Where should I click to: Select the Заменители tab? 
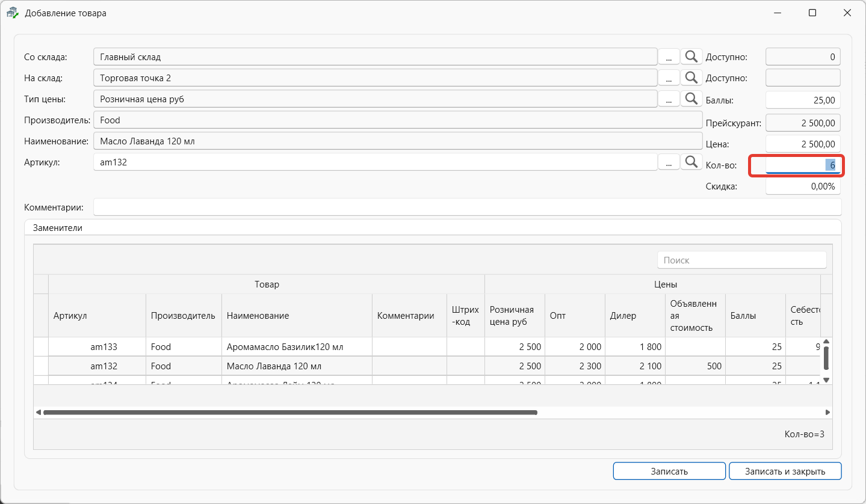tap(57, 228)
